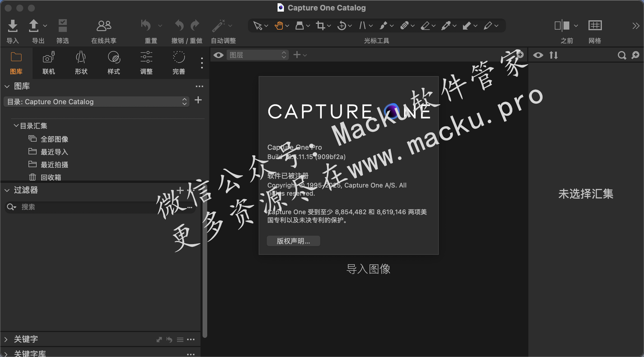This screenshot has width=644, height=357.
Task: Toggle the browser eye visibility icon
Action: 538,55
